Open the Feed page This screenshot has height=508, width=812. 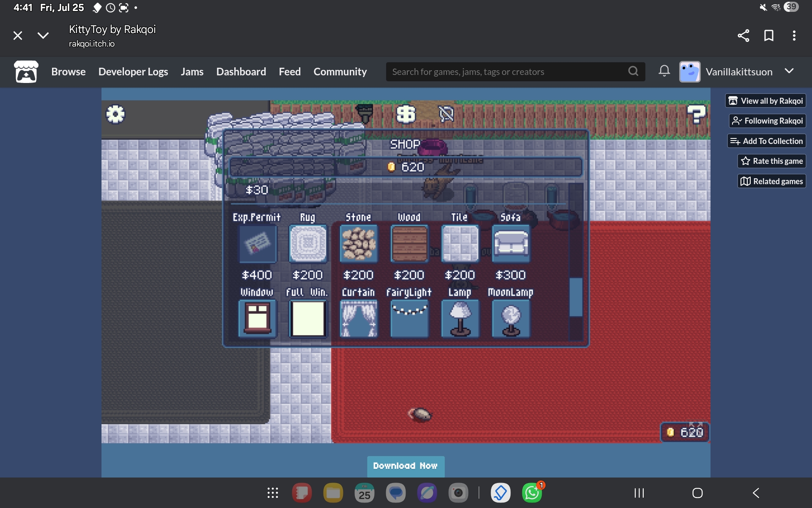pyautogui.click(x=290, y=72)
